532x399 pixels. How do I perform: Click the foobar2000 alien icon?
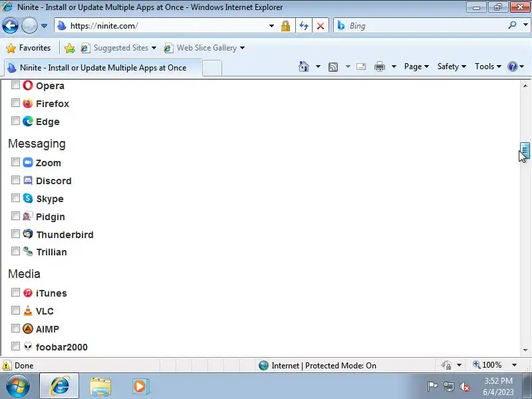28,346
